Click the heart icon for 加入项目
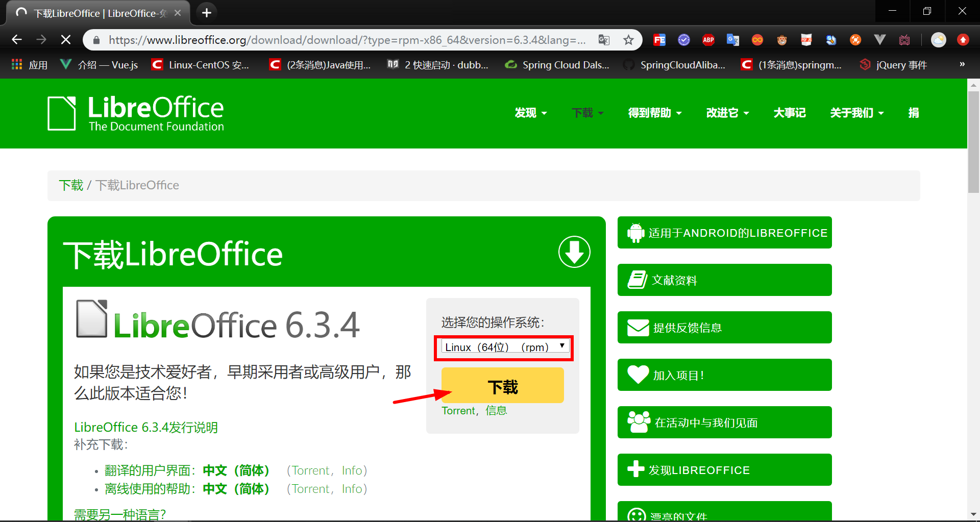 tap(638, 375)
